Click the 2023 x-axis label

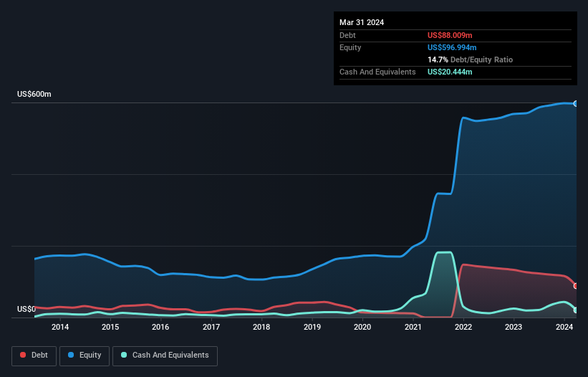pos(514,327)
